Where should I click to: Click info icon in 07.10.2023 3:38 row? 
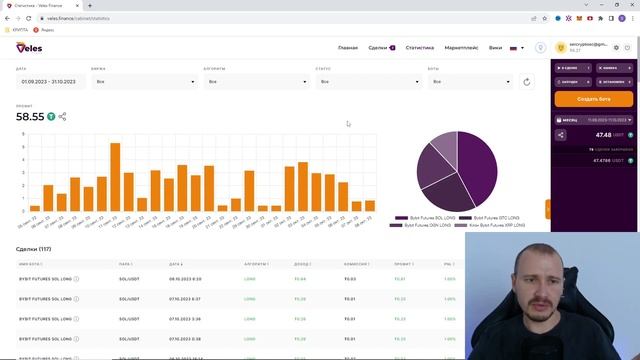tap(76, 319)
